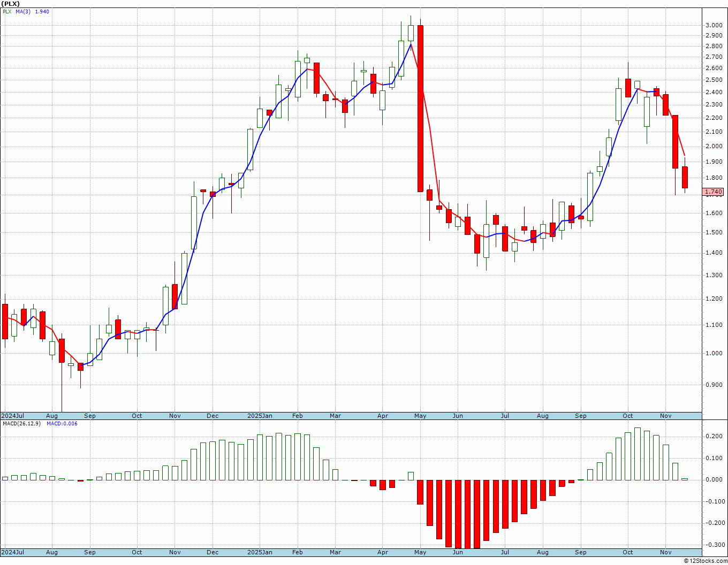Click the tallest red candle in early May
728x565 pixels.
pos(421,109)
